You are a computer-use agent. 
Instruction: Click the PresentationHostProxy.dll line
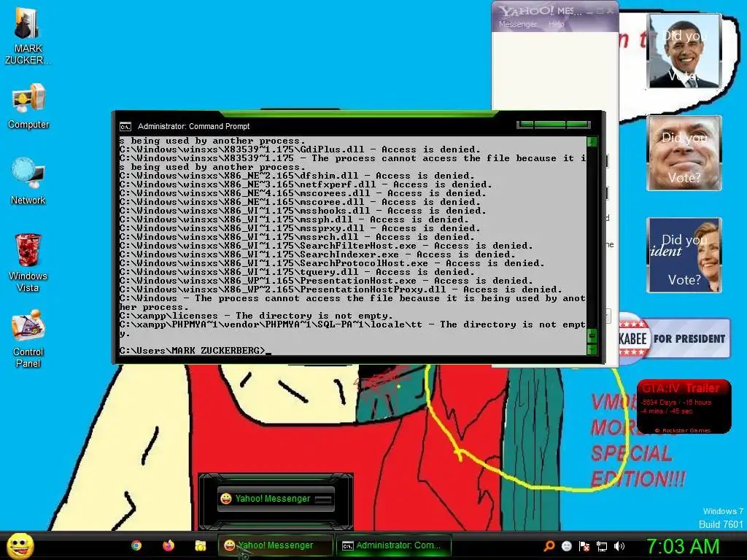click(x=341, y=289)
